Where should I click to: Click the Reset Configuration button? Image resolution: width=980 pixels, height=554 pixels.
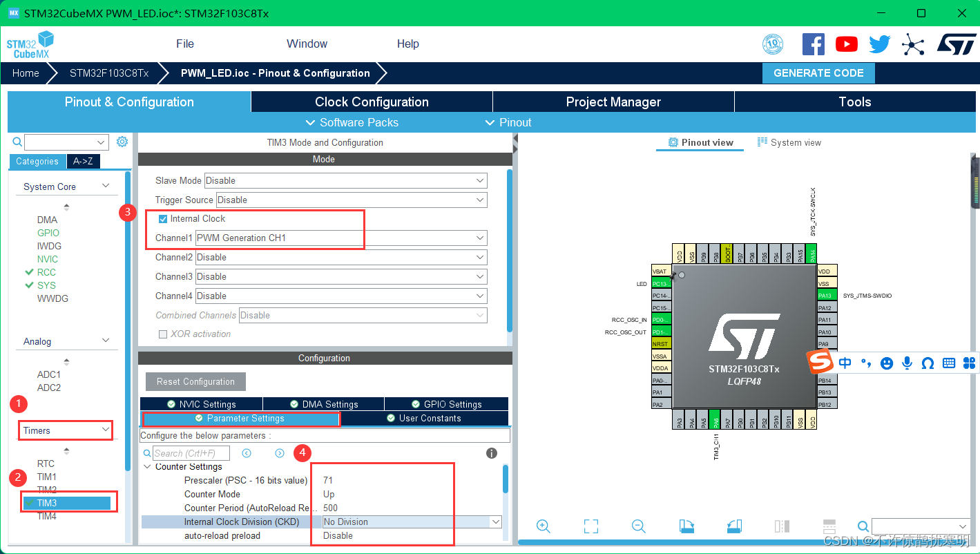click(x=195, y=381)
